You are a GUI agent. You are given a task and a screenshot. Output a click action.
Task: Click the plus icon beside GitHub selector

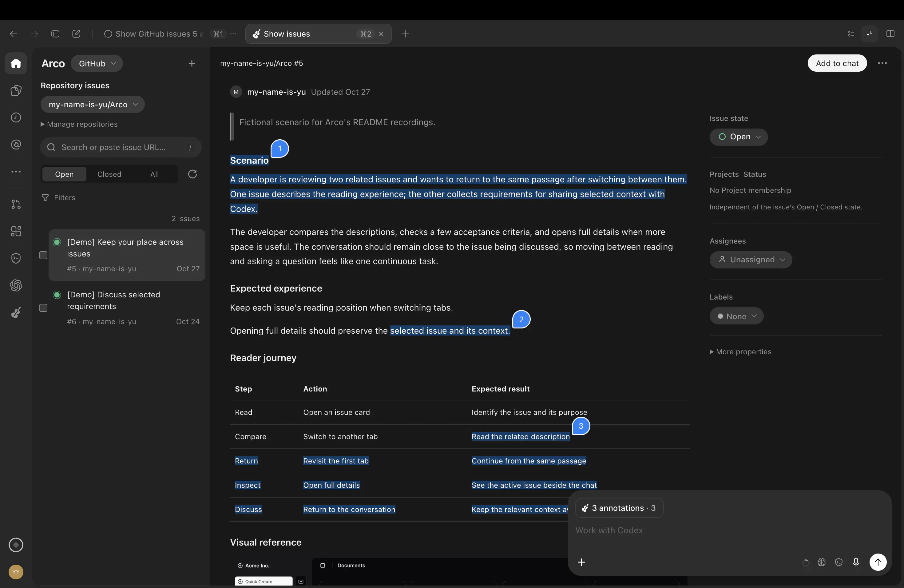point(192,63)
